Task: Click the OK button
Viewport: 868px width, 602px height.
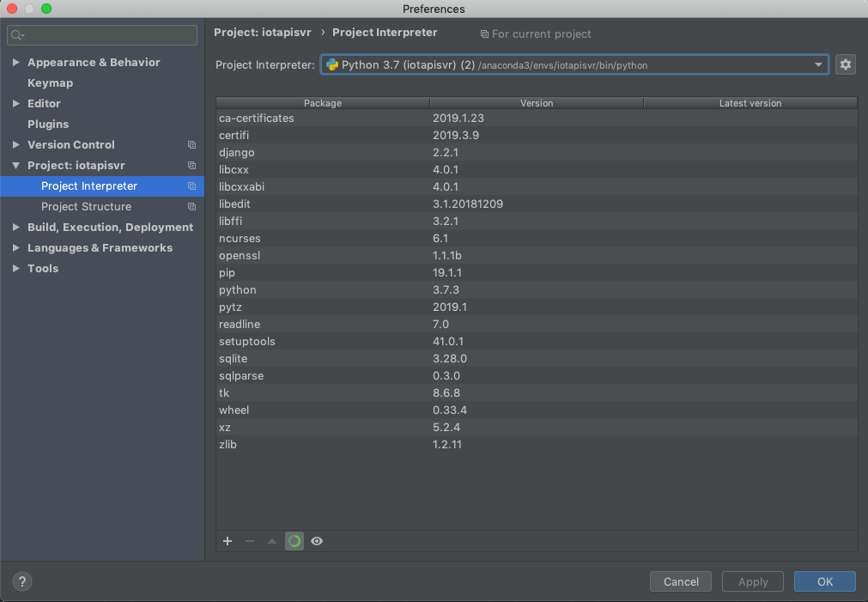Action: coord(825,581)
